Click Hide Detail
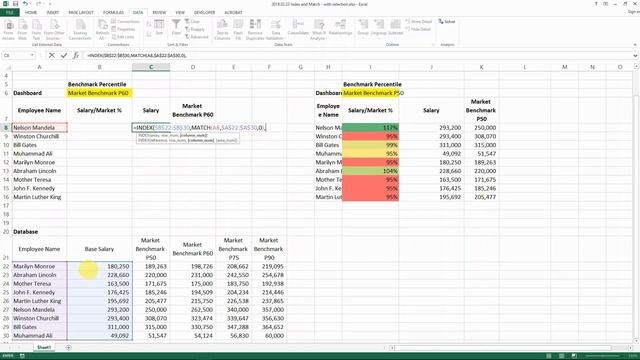This screenshot has height=360, width=640. [x=418, y=29]
